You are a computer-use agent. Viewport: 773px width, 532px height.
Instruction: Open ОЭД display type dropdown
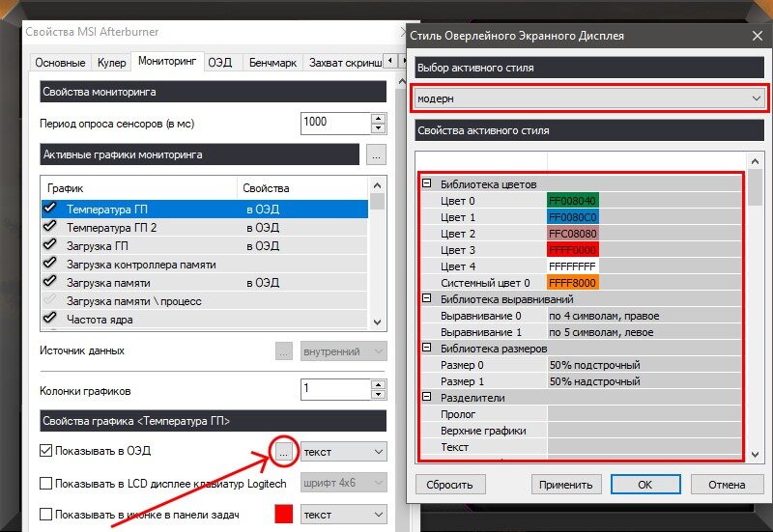click(x=344, y=452)
